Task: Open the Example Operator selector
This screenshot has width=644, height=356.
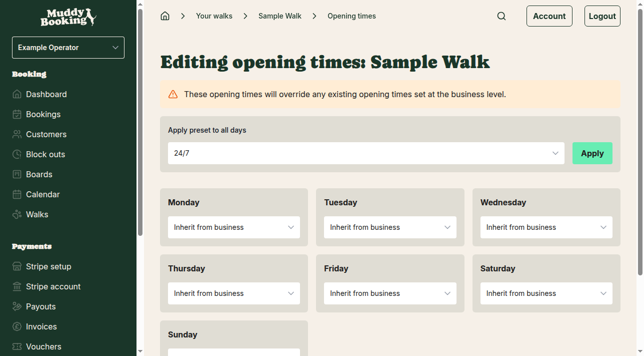Action: pyautogui.click(x=68, y=48)
